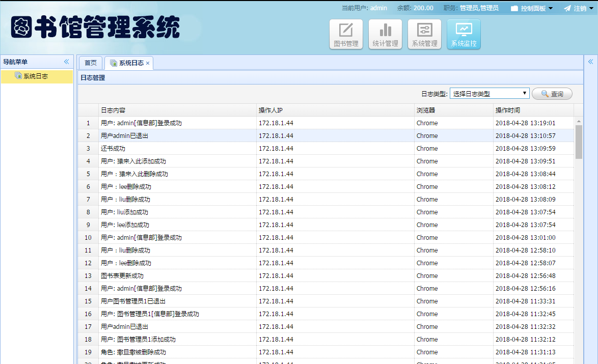The image size is (598, 364).
Task: Close the 系统日志 tab
Action: [x=147, y=63]
